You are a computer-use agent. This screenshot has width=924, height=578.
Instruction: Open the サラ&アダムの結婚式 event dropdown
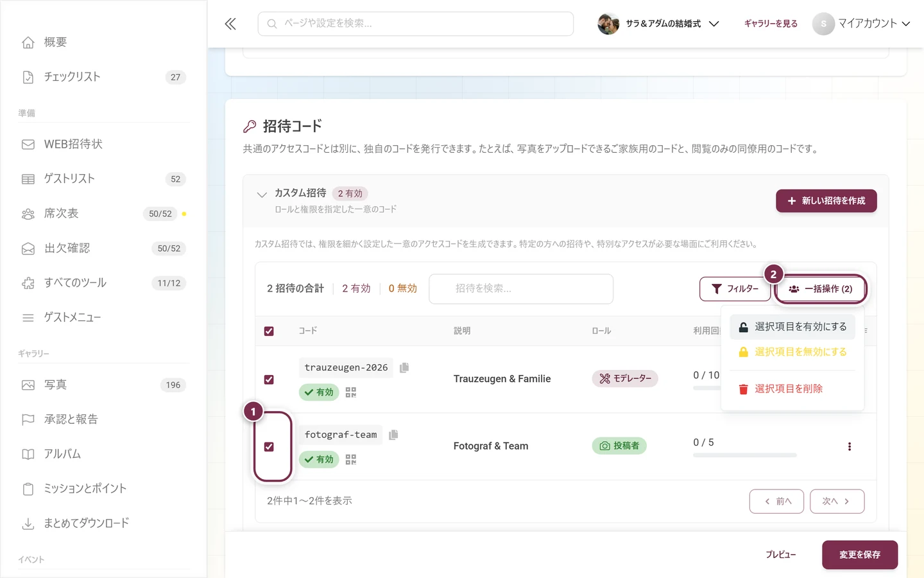[x=658, y=24]
